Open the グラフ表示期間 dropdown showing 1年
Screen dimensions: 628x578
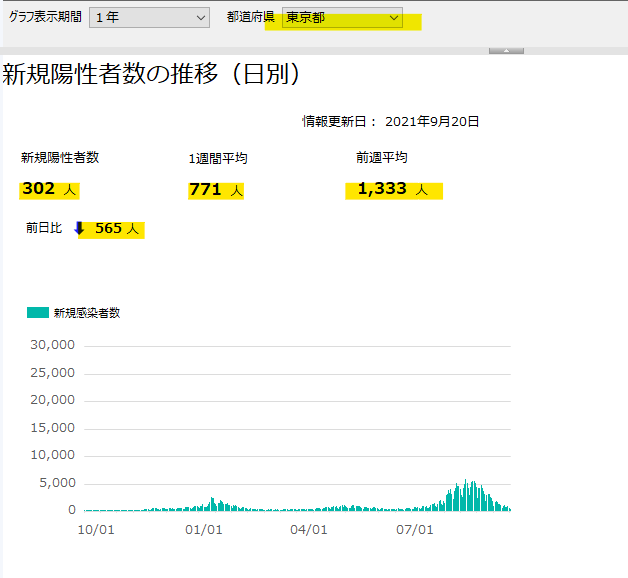(149, 18)
